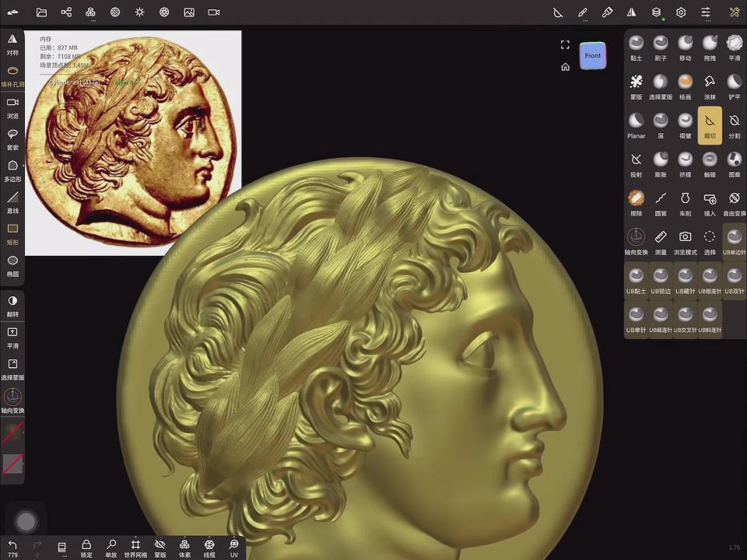747x560 pixels.
Task: Toggle 线框 wireframe display
Action: point(209,548)
